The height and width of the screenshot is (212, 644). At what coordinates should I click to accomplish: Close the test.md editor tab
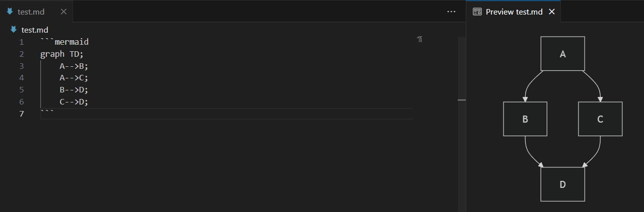[63, 12]
